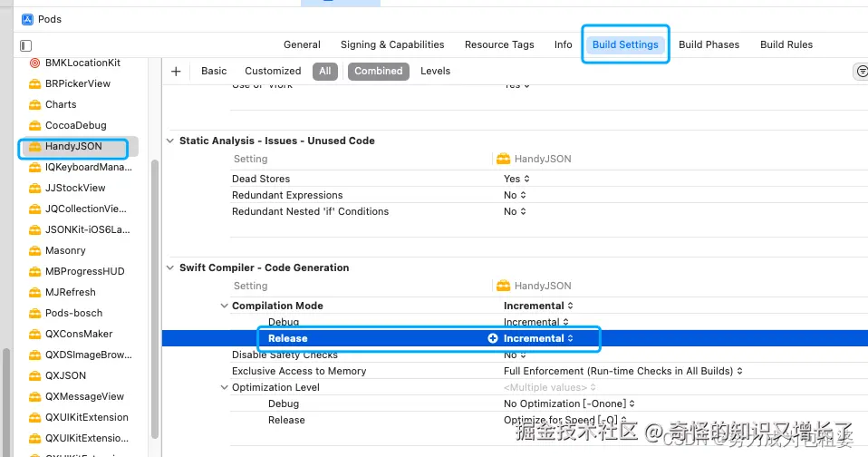Open Compilation Mode Incremental popup
868x457 pixels.
tap(538, 306)
